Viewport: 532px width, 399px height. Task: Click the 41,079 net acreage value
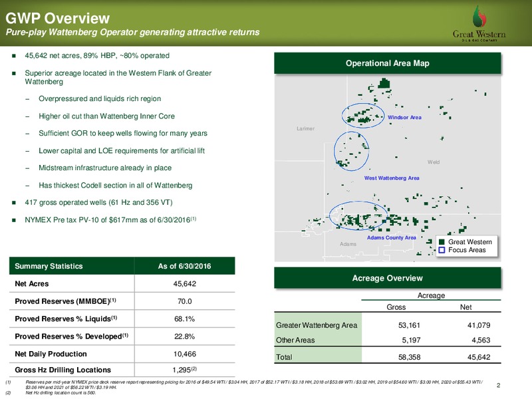479,325
